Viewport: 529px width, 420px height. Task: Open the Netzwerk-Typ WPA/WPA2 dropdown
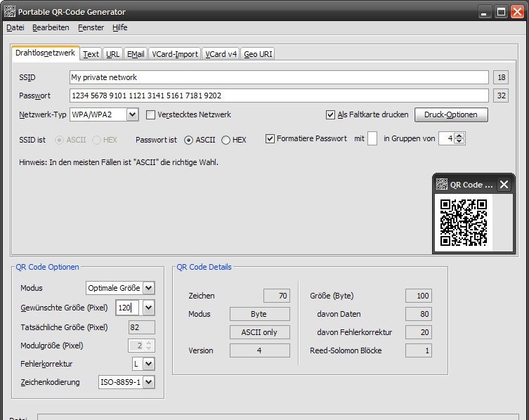coord(104,114)
